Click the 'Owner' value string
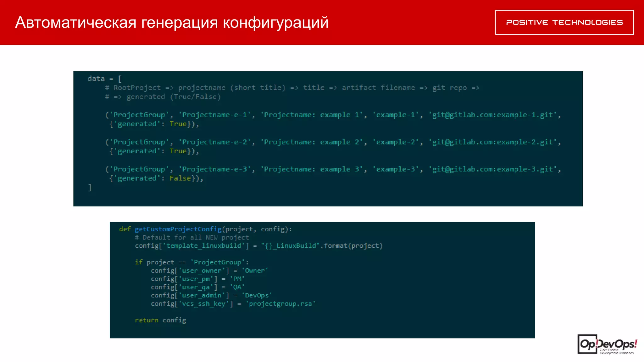The width and height of the screenshot is (644, 362). pos(255,271)
